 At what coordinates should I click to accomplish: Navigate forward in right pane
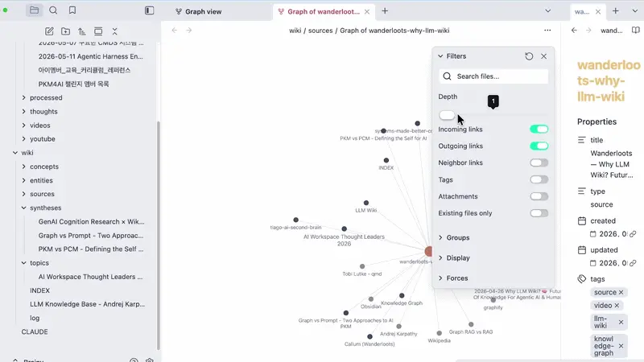click(588, 31)
